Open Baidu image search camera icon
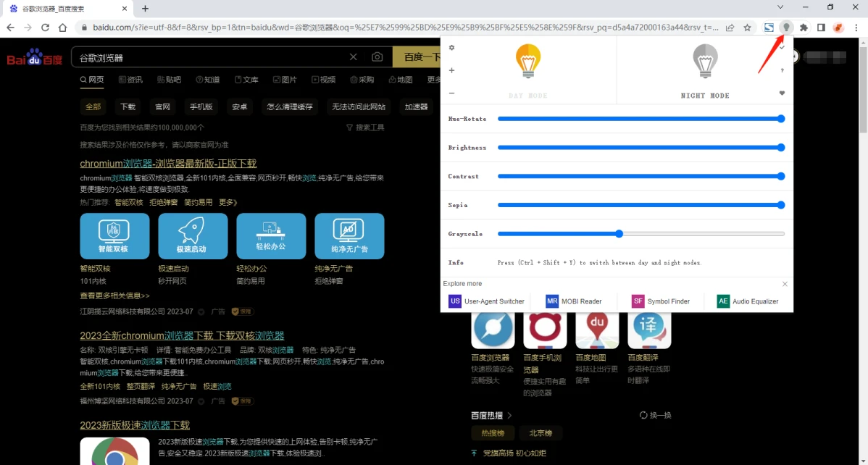The image size is (868, 465). pyautogui.click(x=377, y=57)
